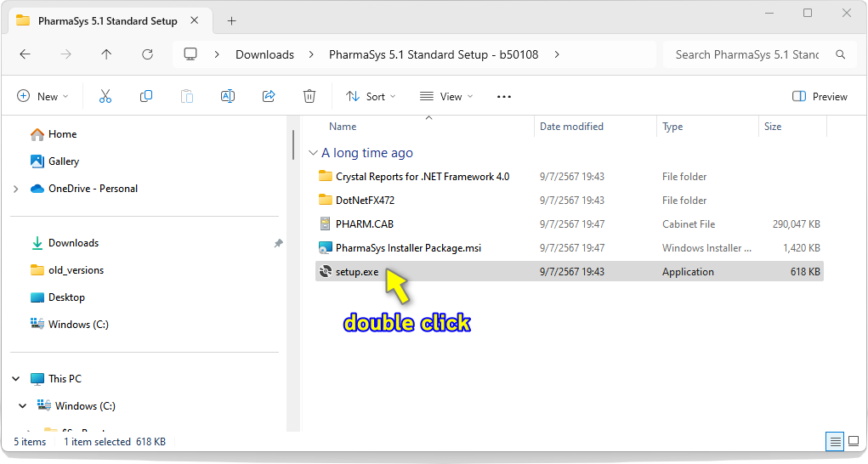Image resolution: width=868 pixels, height=464 pixels.
Task: Click the Copy icon in toolbar
Action: coord(146,96)
